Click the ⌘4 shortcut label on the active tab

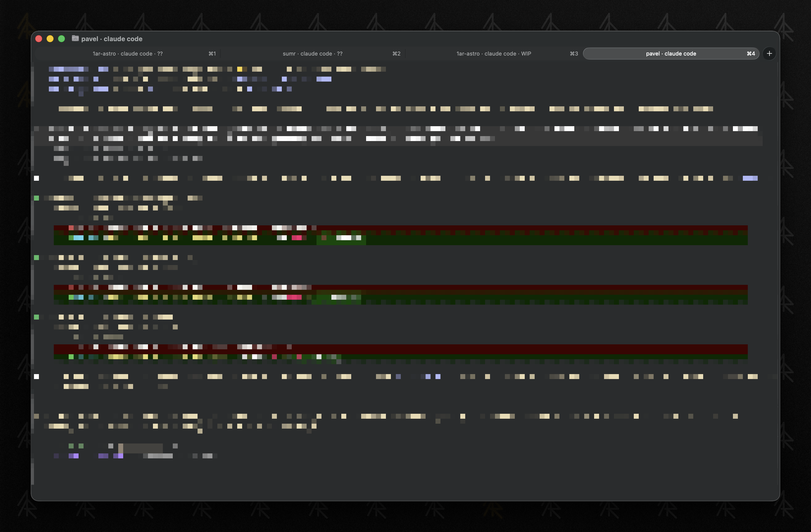[751, 54]
